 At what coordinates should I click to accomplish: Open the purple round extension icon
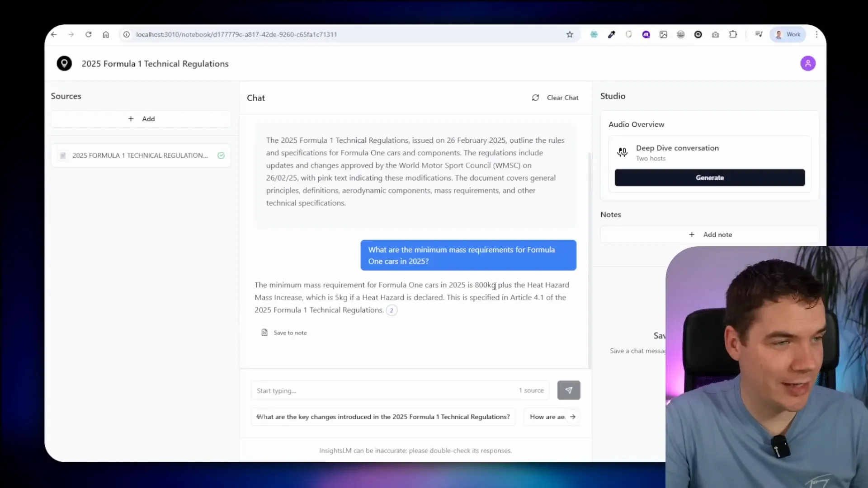646,34
